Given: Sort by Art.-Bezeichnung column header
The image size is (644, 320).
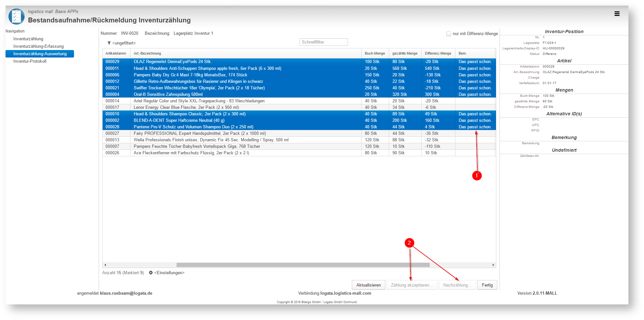Looking at the screenshot, I should point(246,53).
